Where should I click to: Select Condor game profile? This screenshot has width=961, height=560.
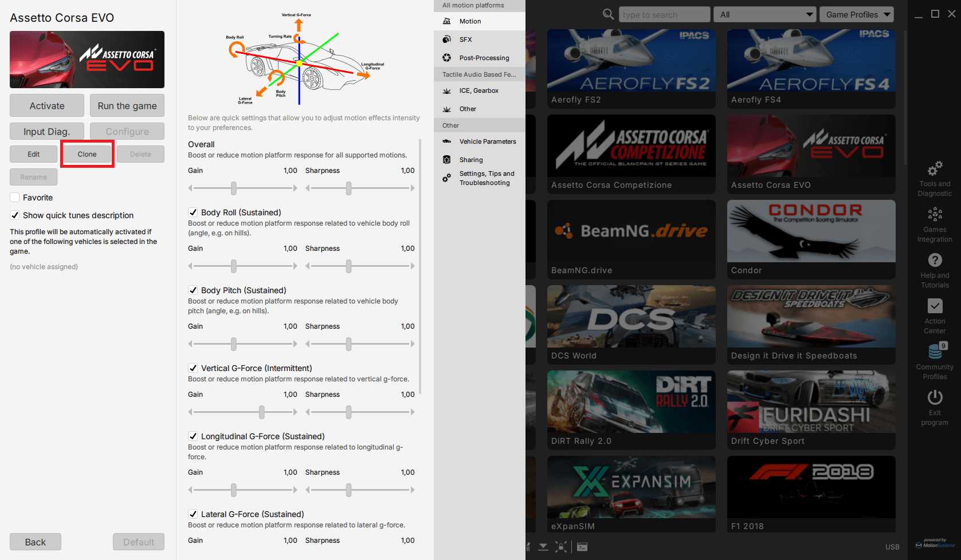[811, 239]
